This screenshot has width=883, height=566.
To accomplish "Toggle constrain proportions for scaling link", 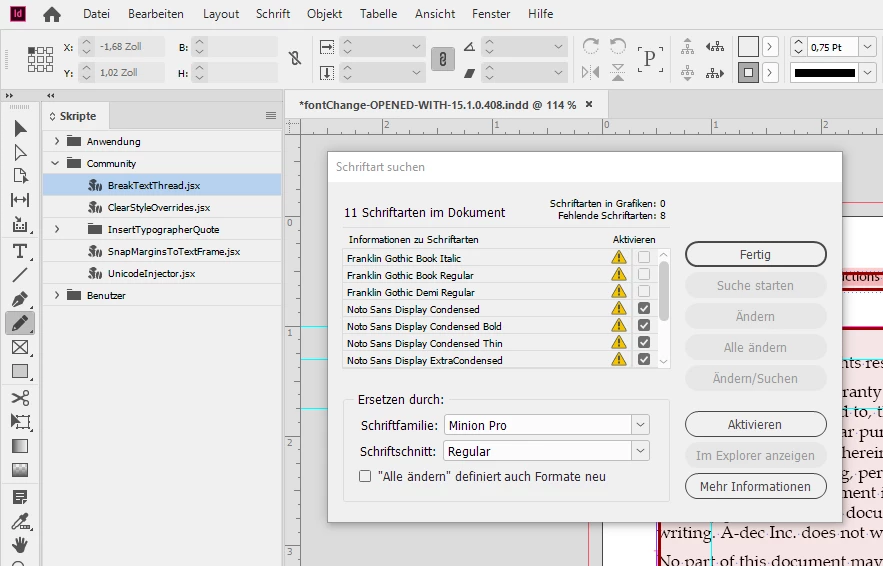I will point(443,59).
